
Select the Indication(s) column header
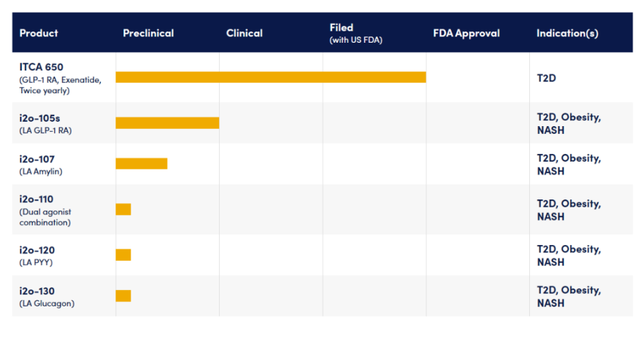[568, 33]
